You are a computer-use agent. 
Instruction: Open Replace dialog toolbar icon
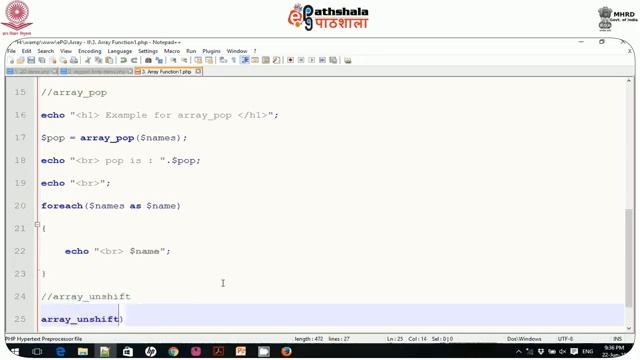pos(159,60)
